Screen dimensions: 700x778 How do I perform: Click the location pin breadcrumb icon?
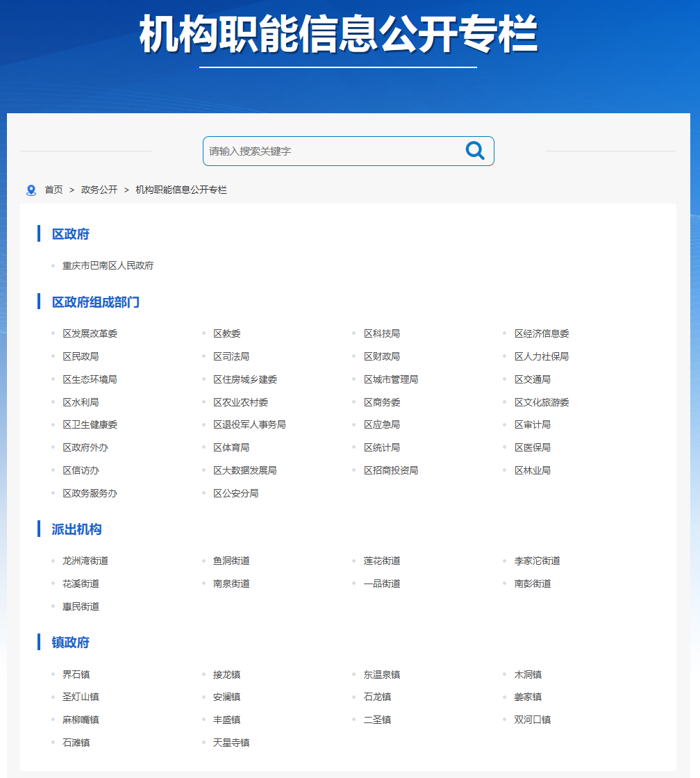coord(31,190)
